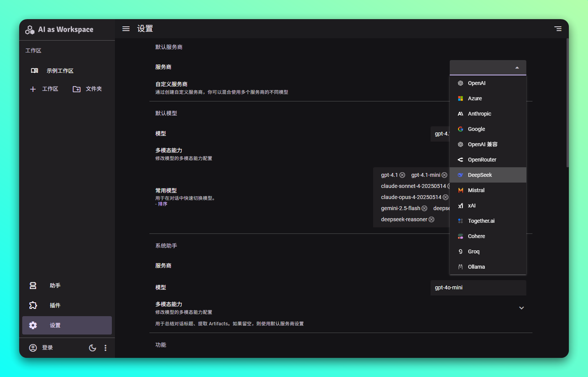Select OpenRouter from the list
The width and height of the screenshot is (588, 377).
click(488, 160)
